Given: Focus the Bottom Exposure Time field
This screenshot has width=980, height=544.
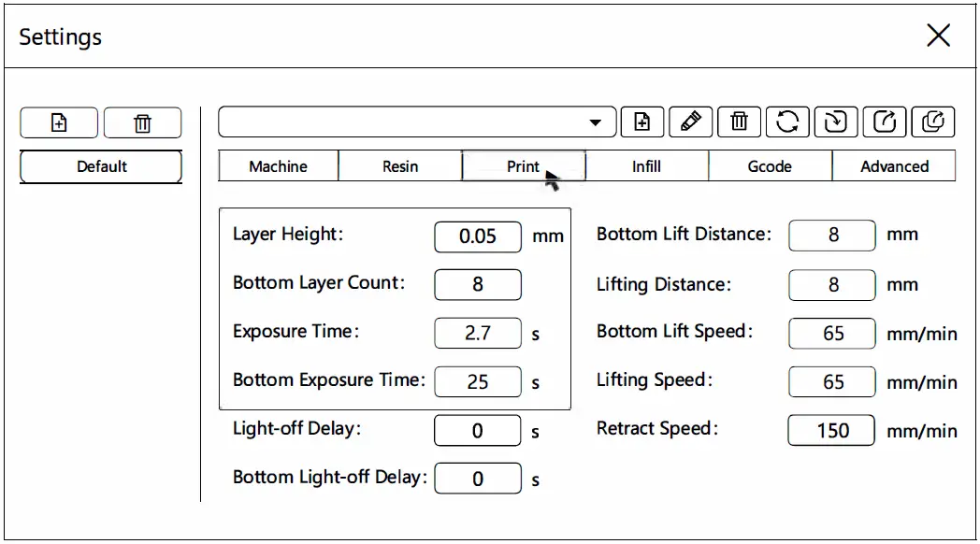Looking at the screenshot, I should (478, 381).
